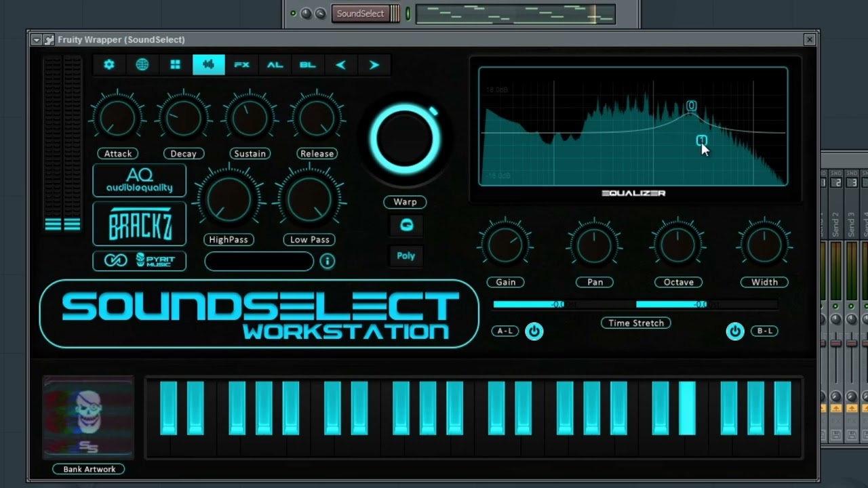Click the Send 3 volume fader in mixer
Image resolution: width=868 pixels, height=488 pixels.
click(x=852, y=344)
